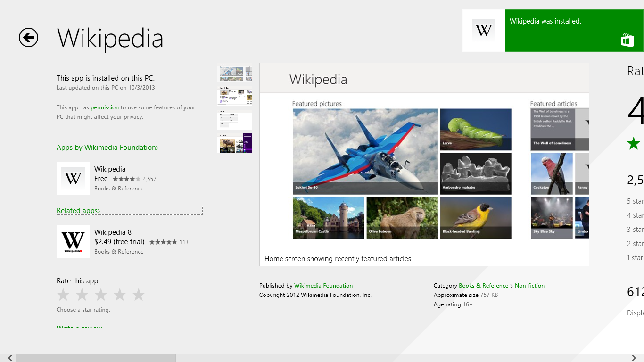The width and height of the screenshot is (644, 362).
Task: Select the second screenshot thumbnail
Action: point(234,97)
